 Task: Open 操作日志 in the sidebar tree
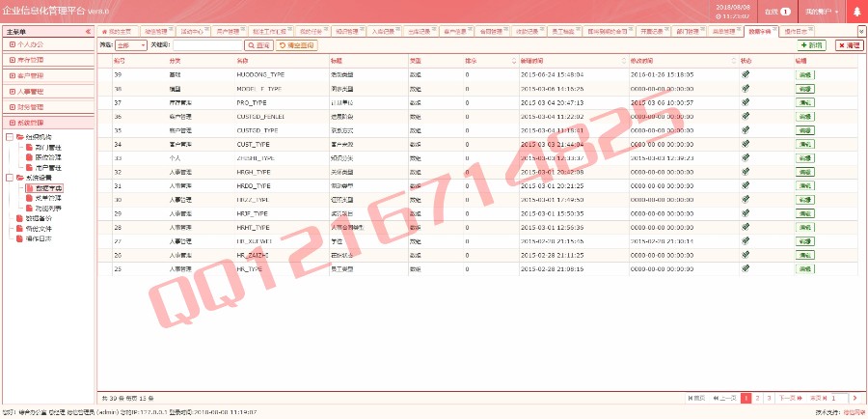(39, 238)
